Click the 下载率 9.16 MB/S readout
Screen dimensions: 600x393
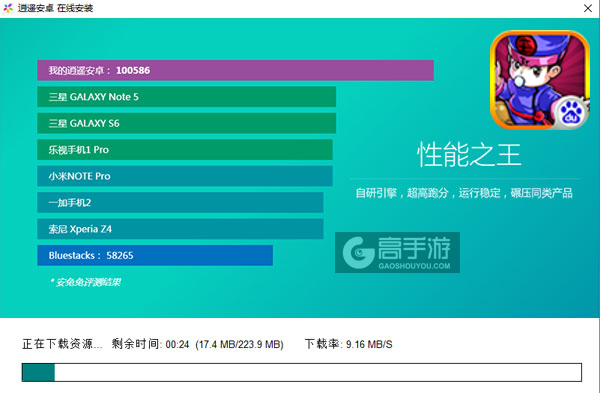coord(348,344)
